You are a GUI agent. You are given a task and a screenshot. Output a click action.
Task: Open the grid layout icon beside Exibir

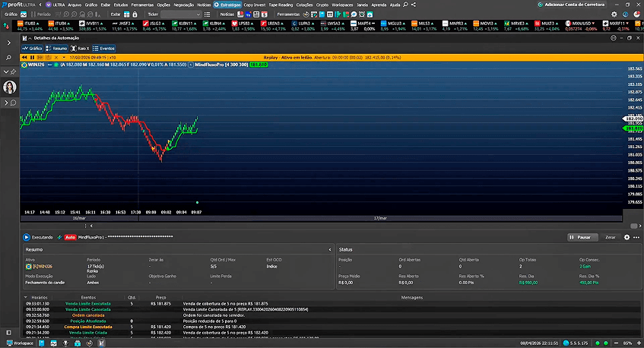[126, 14]
